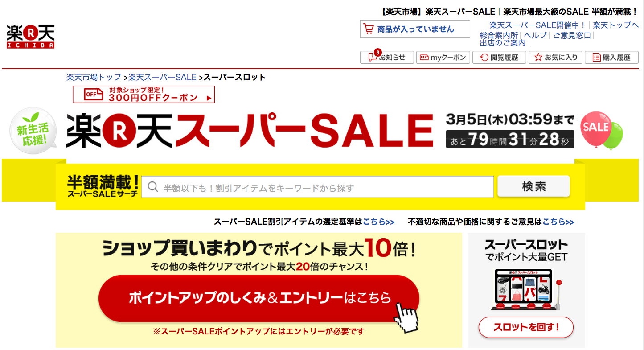Image resolution: width=644 pixels, height=350 pixels.
Task: Click the magnifier icon in search box
Action: pos(153,187)
